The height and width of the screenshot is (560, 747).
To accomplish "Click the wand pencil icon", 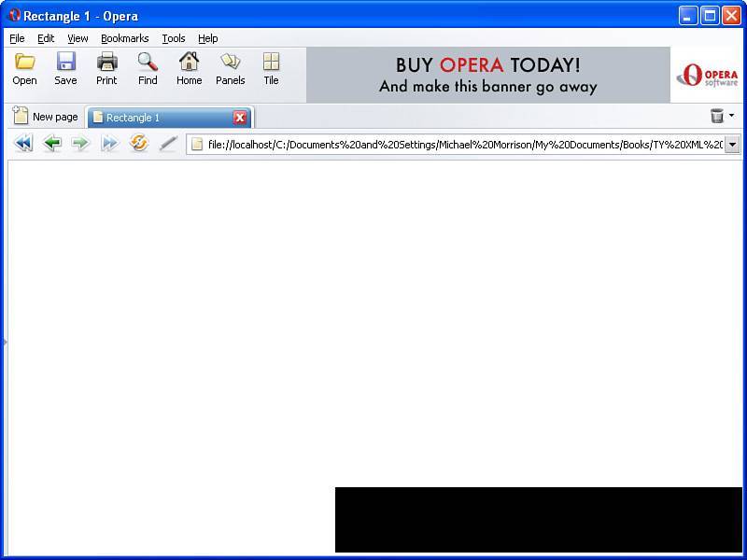I will pos(168,143).
